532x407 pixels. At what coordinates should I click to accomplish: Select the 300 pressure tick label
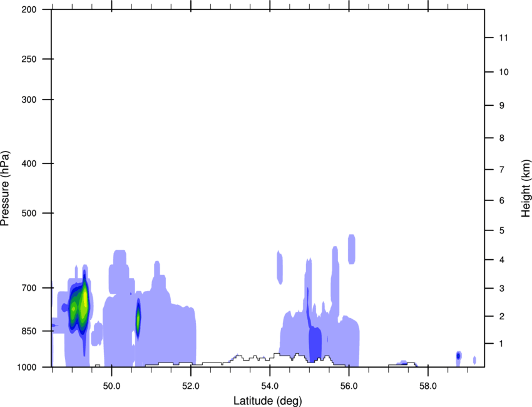point(29,100)
